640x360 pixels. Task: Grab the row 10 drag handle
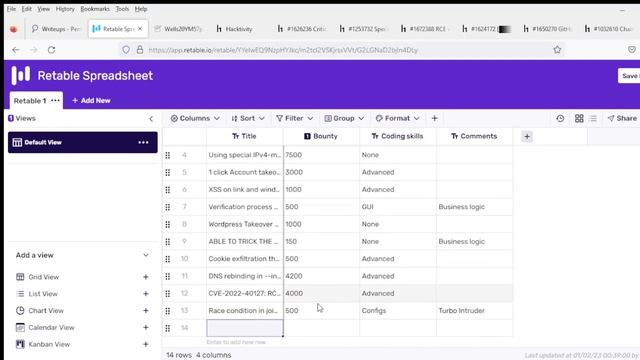pos(168,259)
